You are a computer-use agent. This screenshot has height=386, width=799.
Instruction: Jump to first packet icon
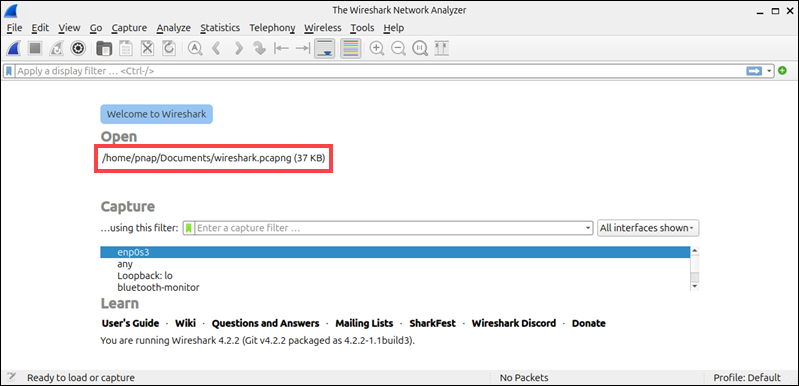click(281, 48)
